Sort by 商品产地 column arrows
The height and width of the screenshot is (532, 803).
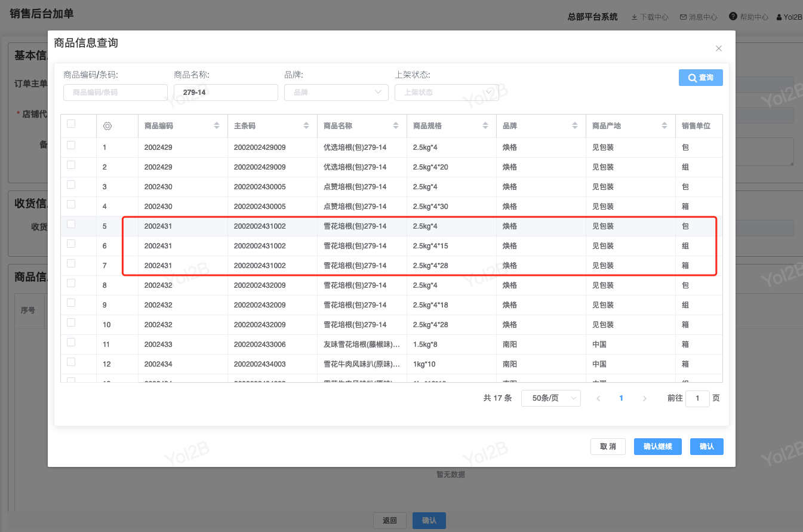click(664, 126)
